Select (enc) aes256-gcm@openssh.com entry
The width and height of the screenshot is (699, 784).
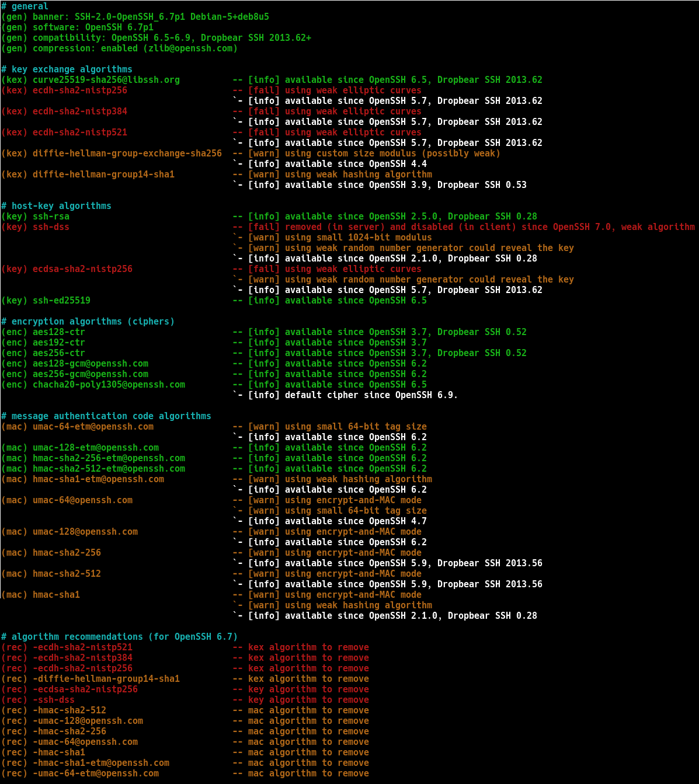click(75, 374)
